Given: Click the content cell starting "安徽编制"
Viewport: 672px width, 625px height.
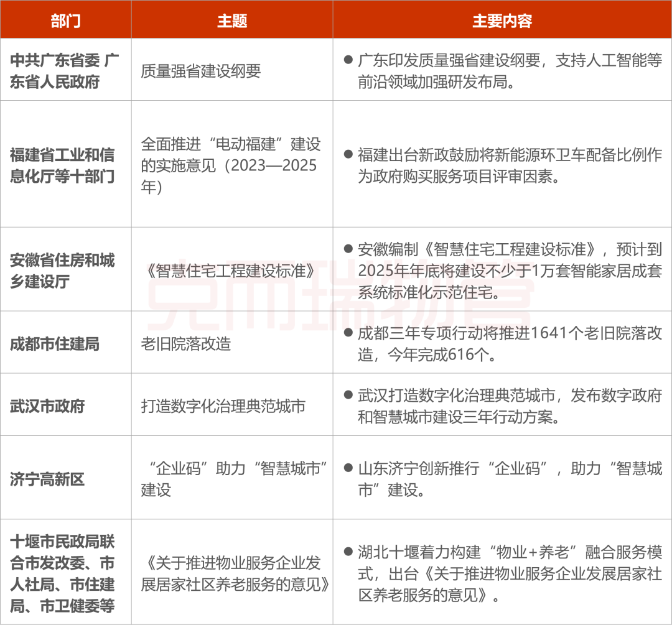Looking at the screenshot, I should [502, 269].
